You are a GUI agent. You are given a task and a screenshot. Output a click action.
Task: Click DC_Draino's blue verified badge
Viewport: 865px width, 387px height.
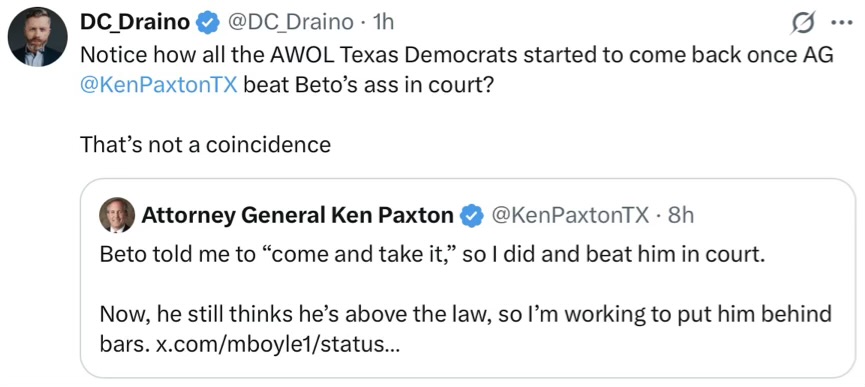(208, 23)
